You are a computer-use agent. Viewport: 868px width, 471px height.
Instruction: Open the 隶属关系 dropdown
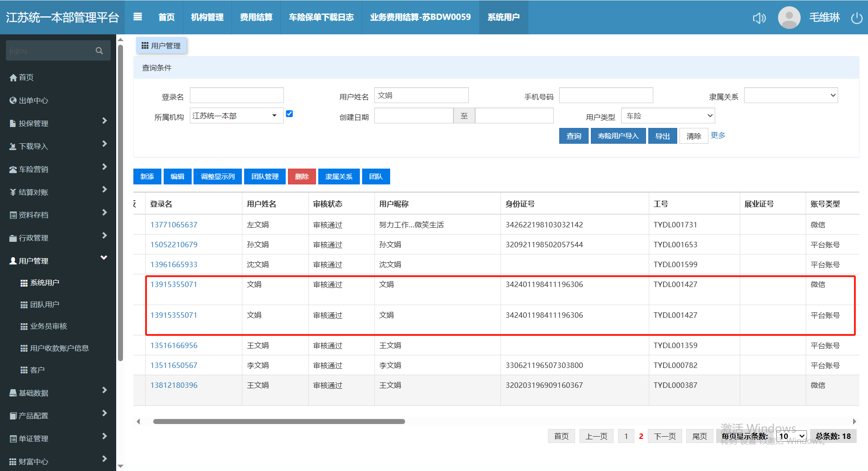[791, 95]
